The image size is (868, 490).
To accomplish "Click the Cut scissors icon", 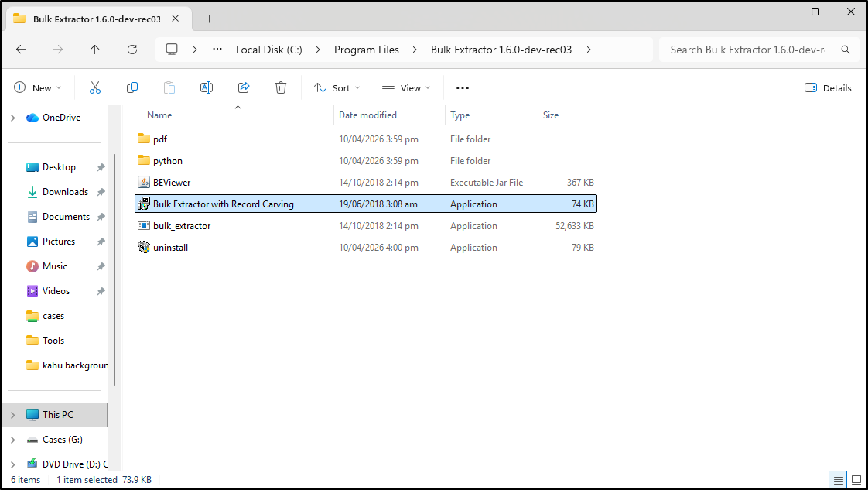I will 95,87.
